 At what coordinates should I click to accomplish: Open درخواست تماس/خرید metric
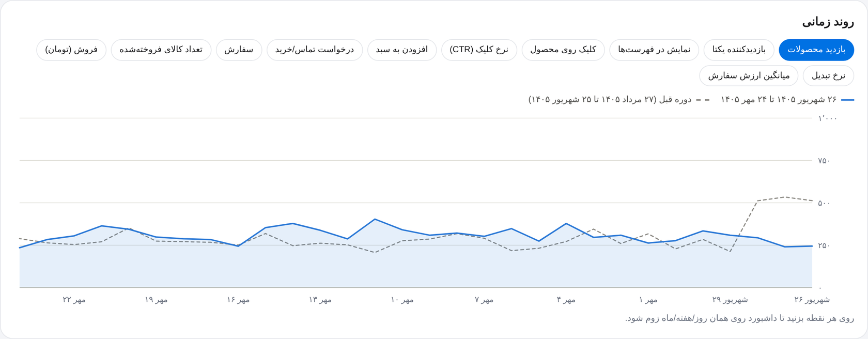point(315,50)
